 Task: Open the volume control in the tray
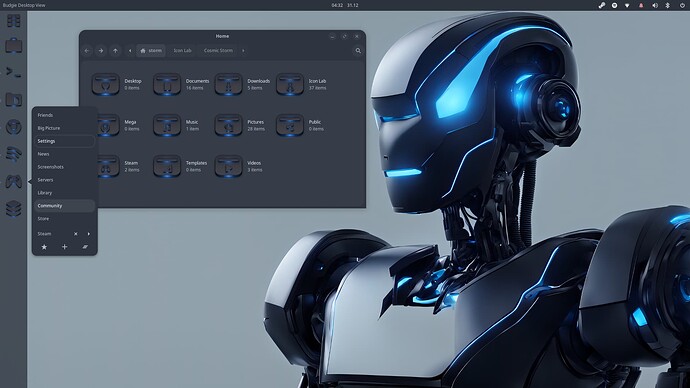tap(654, 5)
